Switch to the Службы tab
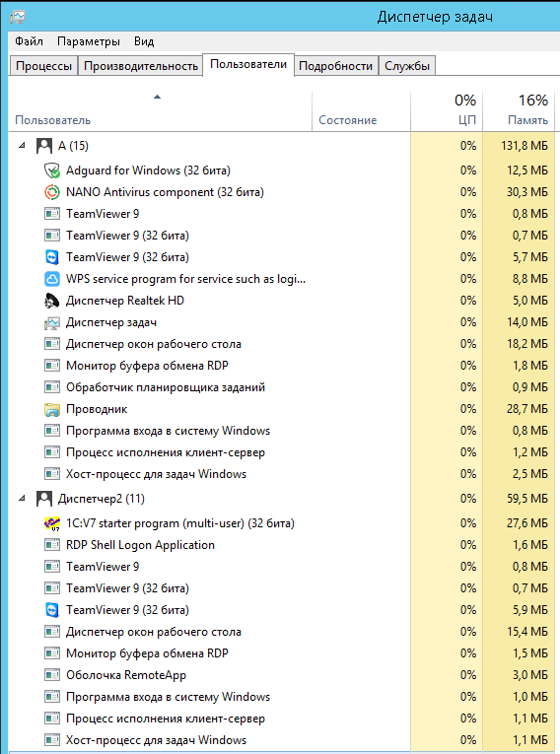The width and height of the screenshot is (560, 754). pos(407,66)
